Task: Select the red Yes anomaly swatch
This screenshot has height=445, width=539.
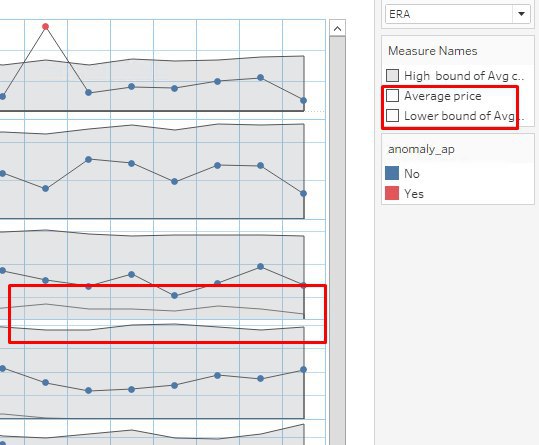Action: pos(392,193)
